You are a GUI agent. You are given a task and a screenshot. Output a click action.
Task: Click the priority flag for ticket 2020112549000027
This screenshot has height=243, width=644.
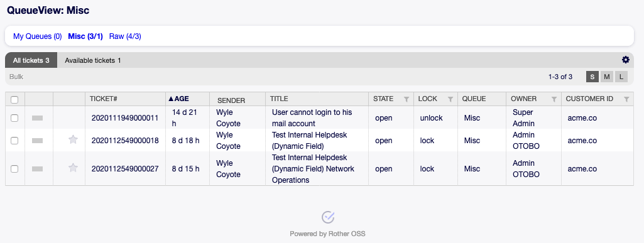[37, 169]
